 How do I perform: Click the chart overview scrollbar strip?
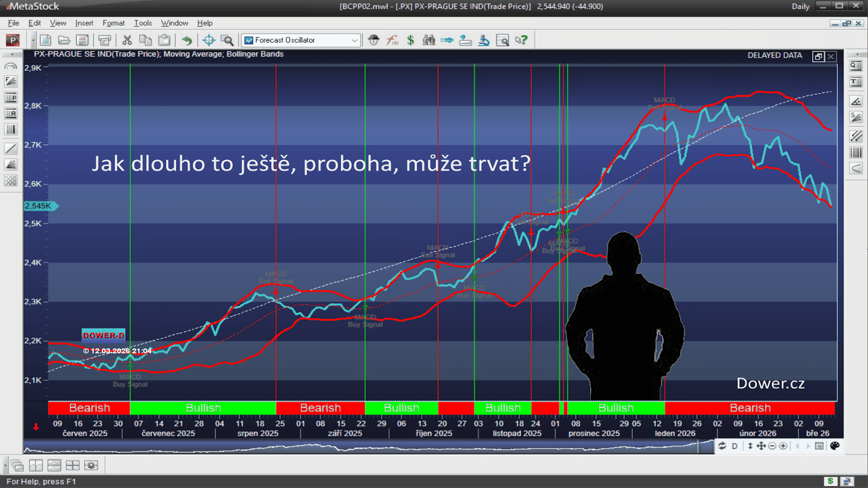tap(362, 448)
